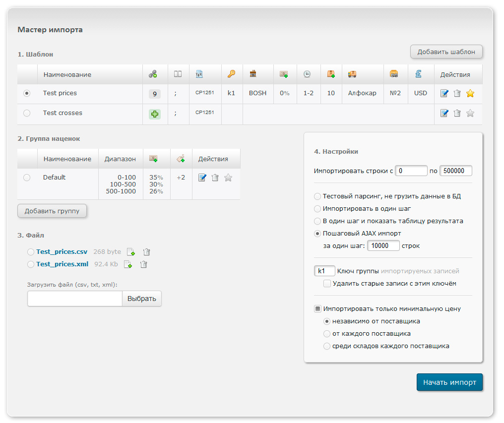Click the rows-per-step field with 10000
504x423 pixels.
click(383, 245)
